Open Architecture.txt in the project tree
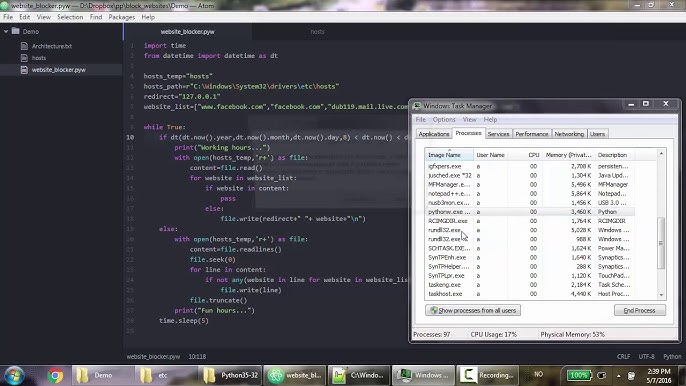686x386 pixels. 51,46
